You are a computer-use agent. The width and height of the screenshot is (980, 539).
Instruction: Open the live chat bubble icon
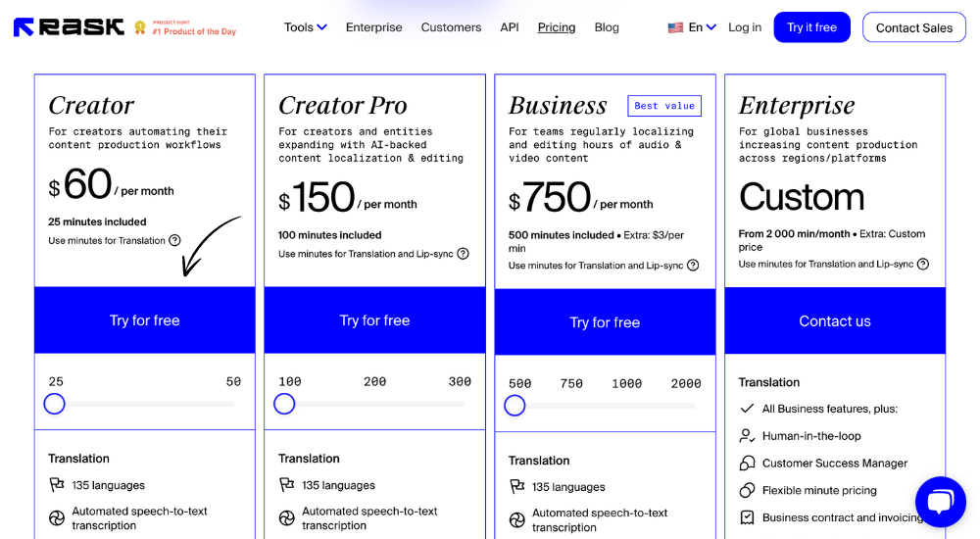click(x=941, y=502)
